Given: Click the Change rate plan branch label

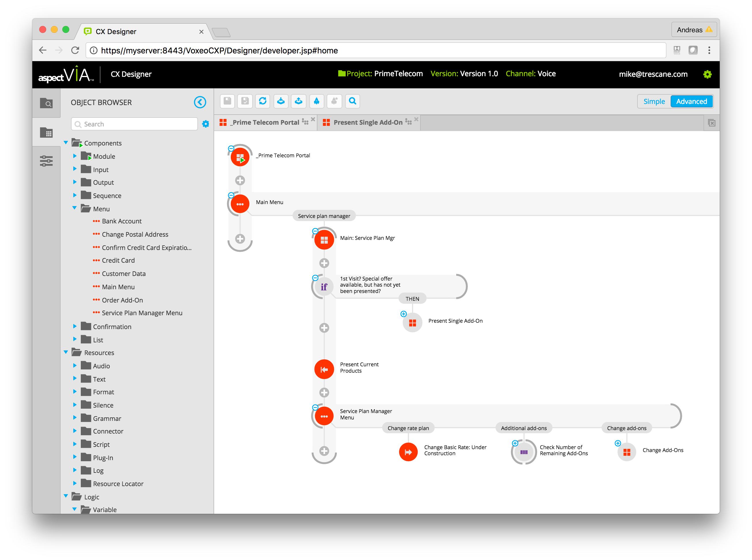Looking at the screenshot, I should [x=408, y=428].
